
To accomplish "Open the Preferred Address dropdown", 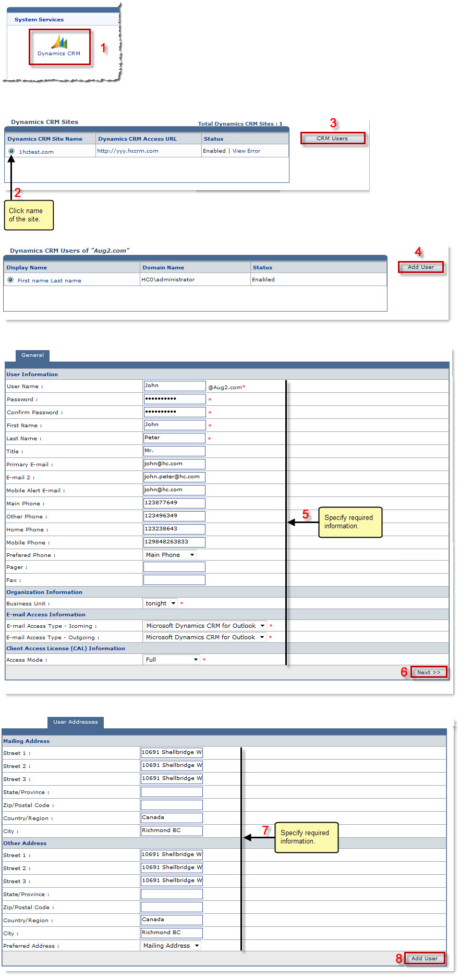I will [171, 946].
